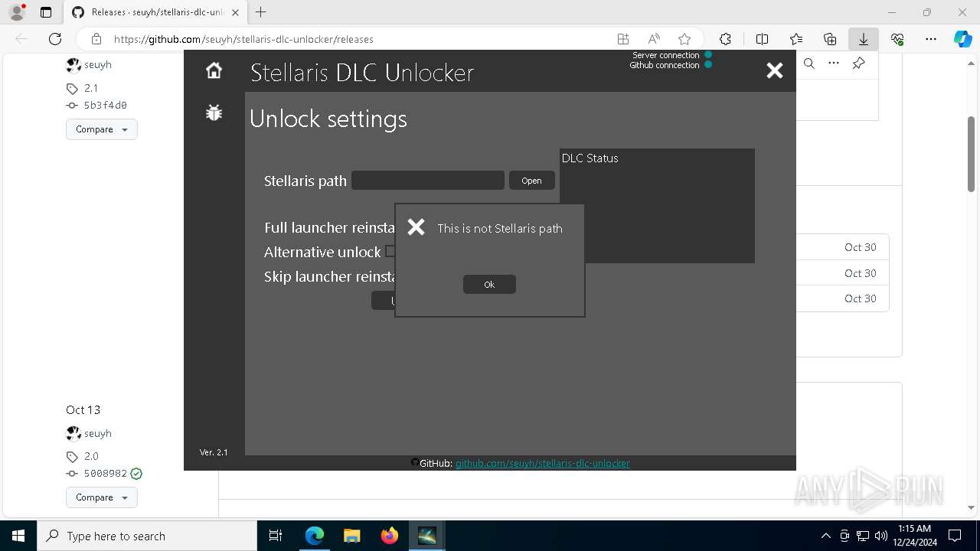The image size is (980, 551).
Task: Focus the Stellaris path input field
Action: point(427,181)
